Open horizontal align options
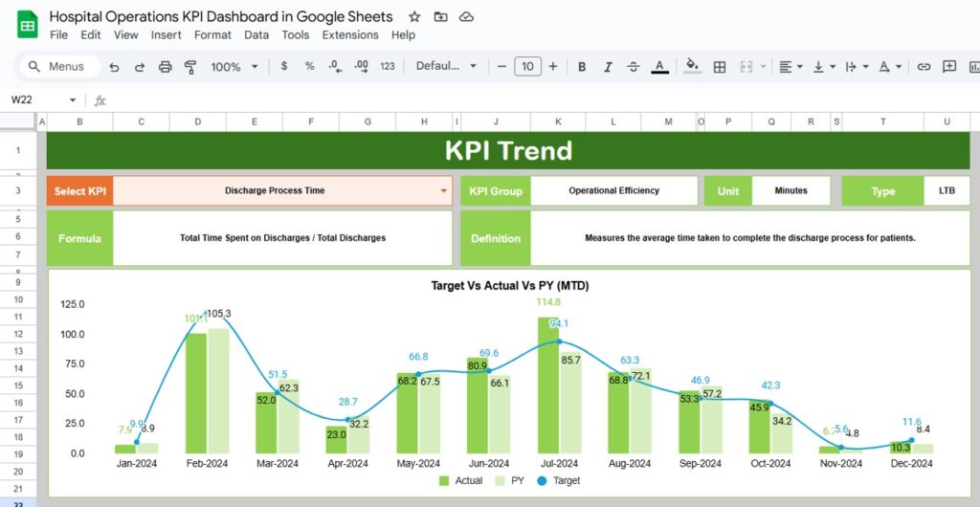This screenshot has height=507, width=980. pos(791,67)
